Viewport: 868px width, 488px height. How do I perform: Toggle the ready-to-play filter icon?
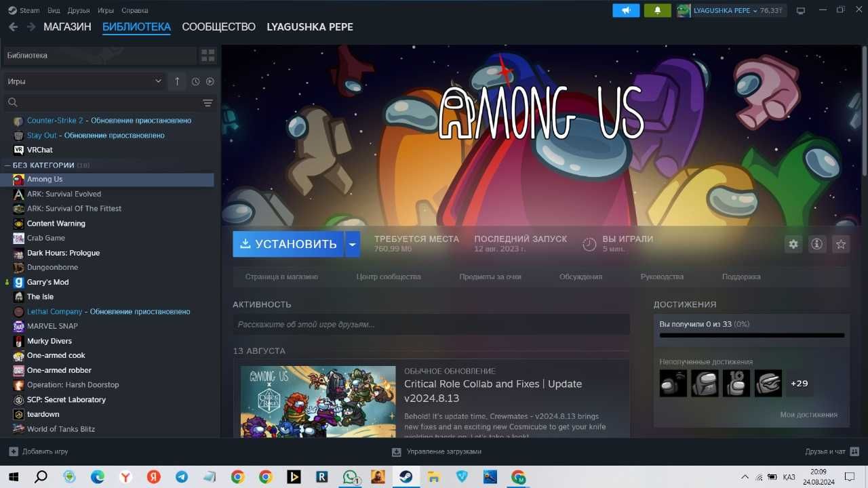[x=210, y=81]
